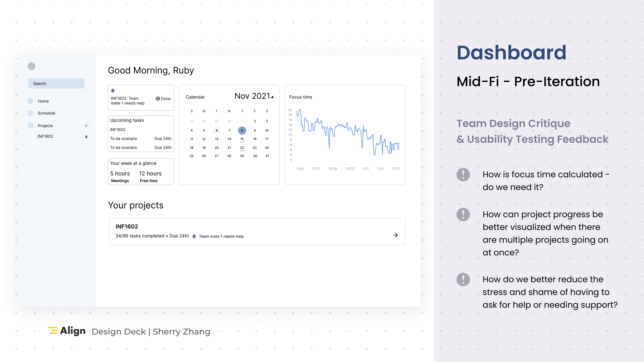The height and width of the screenshot is (362, 644).
Task: Click the first To be scenario task
Action: [x=124, y=139]
